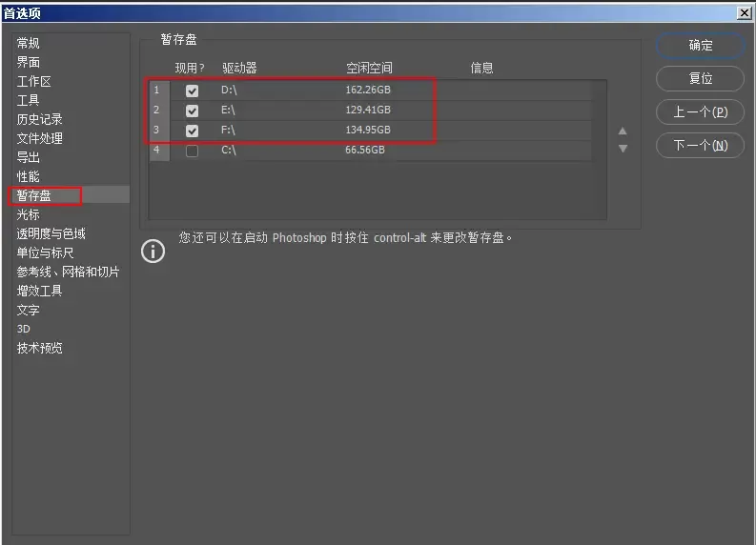The image size is (756, 545).
Task: Click the move-up arrow for scratch disks
Action: tap(623, 131)
